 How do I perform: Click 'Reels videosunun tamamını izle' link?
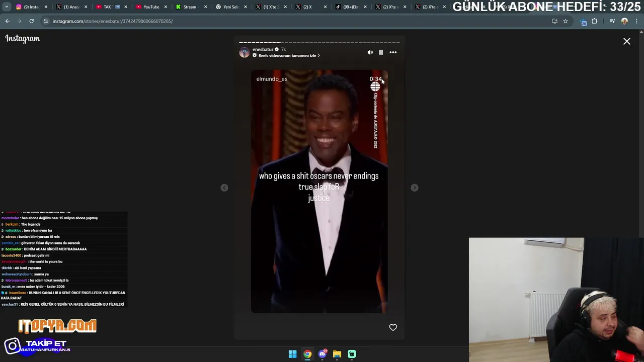click(x=287, y=55)
